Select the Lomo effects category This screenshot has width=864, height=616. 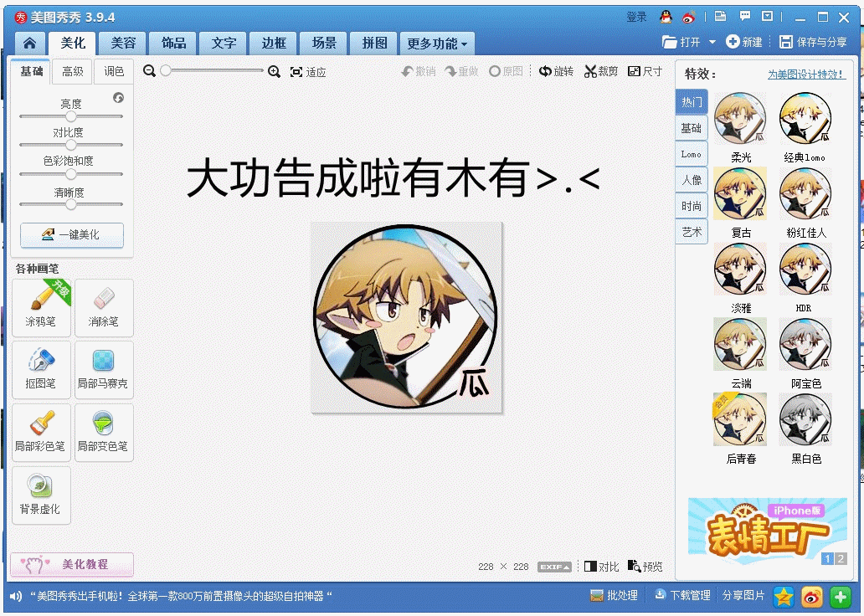(x=692, y=154)
